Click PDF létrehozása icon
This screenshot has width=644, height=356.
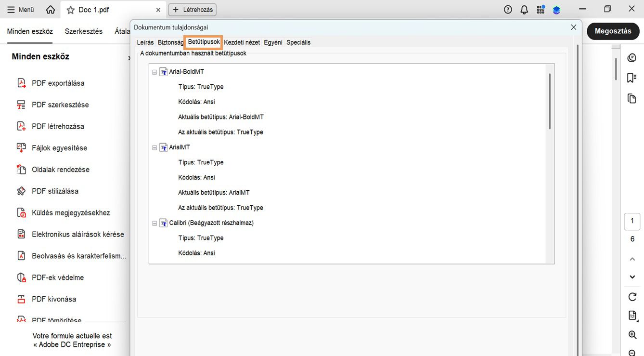pyautogui.click(x=21, y=126)
